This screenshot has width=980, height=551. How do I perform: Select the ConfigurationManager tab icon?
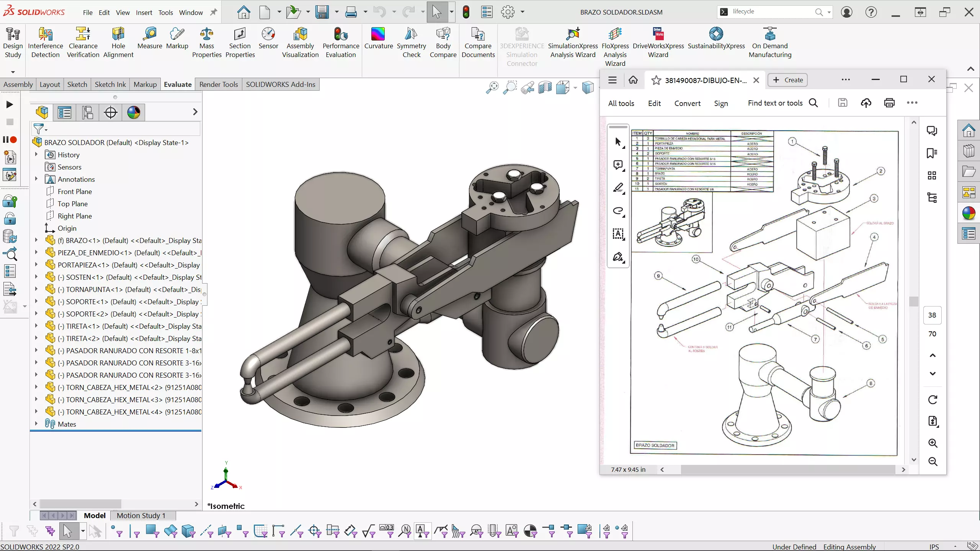point(88,112)
